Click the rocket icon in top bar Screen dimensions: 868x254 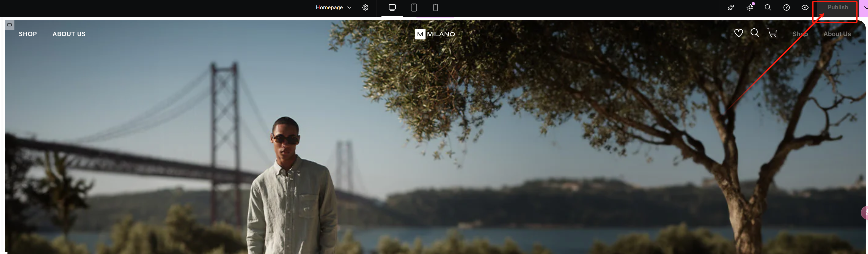pos(731,7)
